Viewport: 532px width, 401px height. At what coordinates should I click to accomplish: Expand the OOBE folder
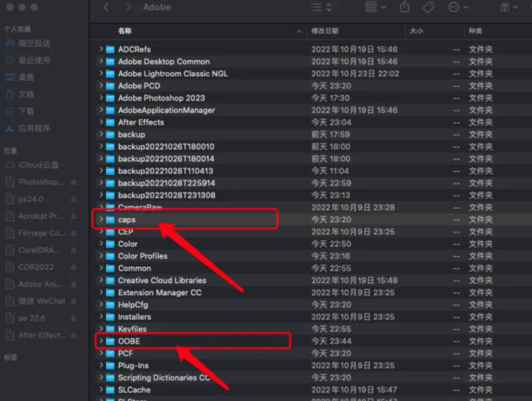tap(101, 341)
